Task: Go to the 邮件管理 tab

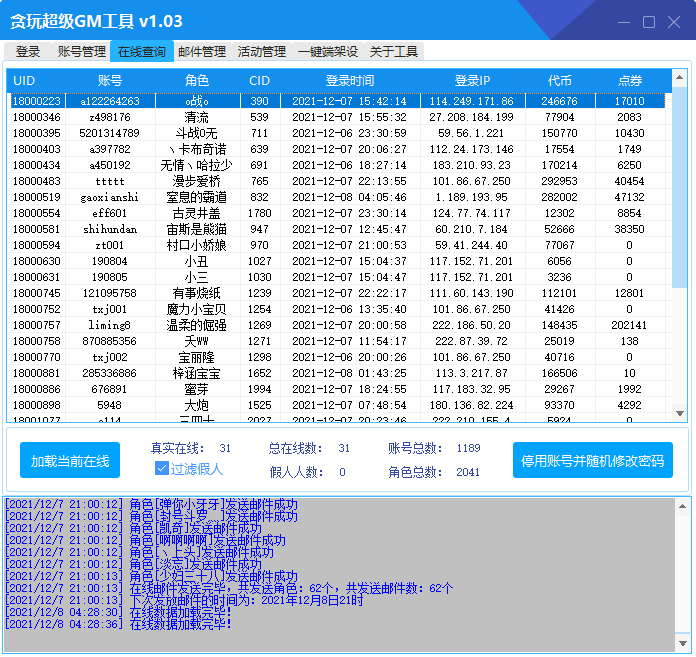Action: click(x=201, y=52)
